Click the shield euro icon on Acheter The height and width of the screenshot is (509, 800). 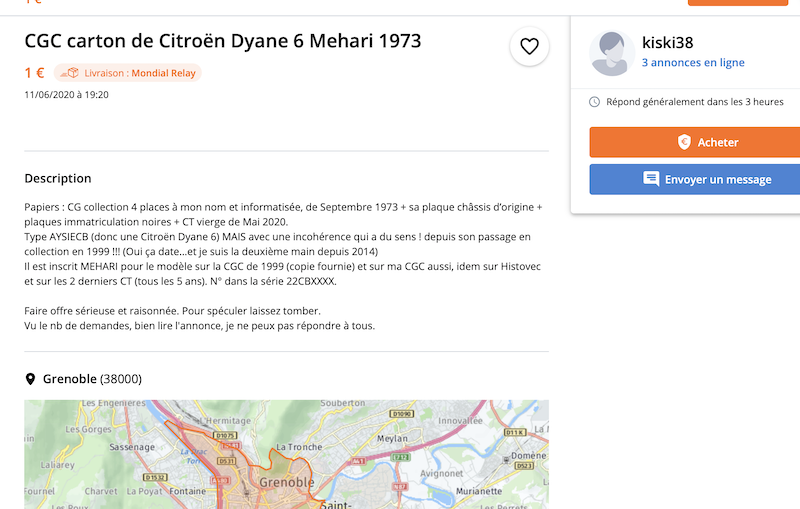[x=684, y=142]
